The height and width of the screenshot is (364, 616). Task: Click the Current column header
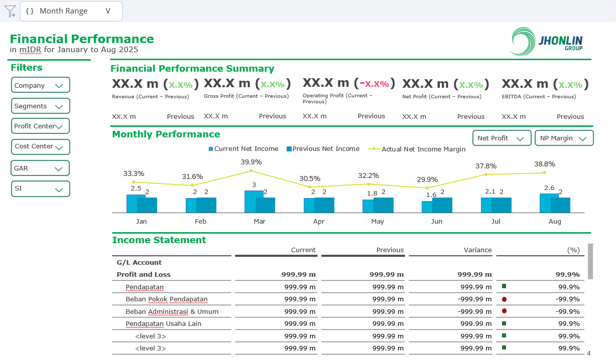303,250
